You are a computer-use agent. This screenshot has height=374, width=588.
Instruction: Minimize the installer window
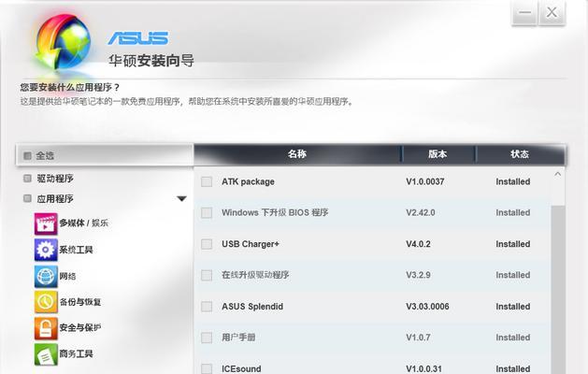(524, 13)
